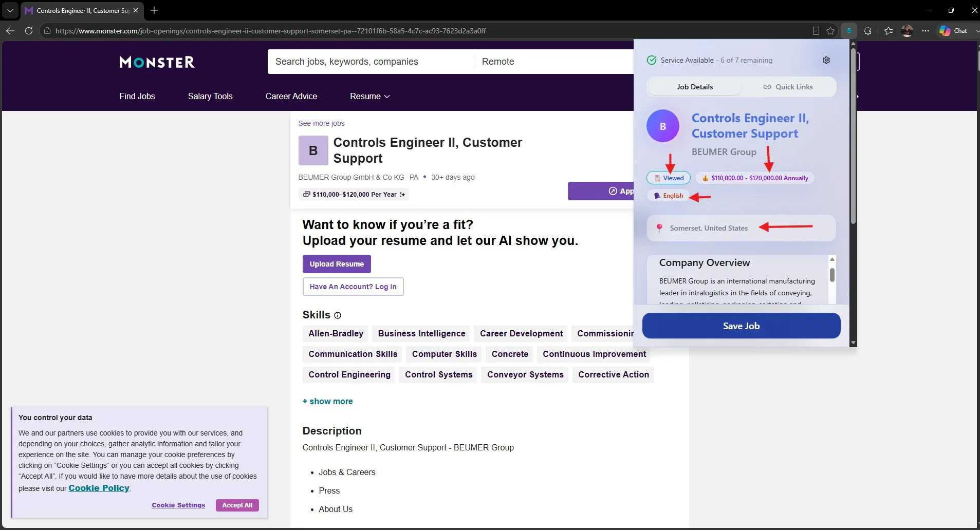Expand skills with show more
Image resolution: width=980 pixels, height=530 pixels.
328,401
